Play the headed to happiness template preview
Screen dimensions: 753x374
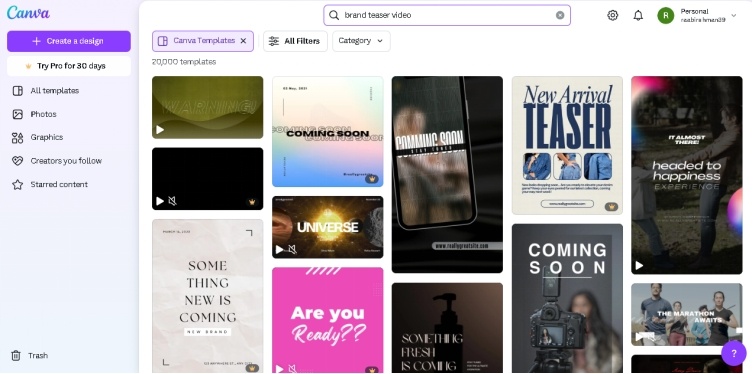coord(639,265)
